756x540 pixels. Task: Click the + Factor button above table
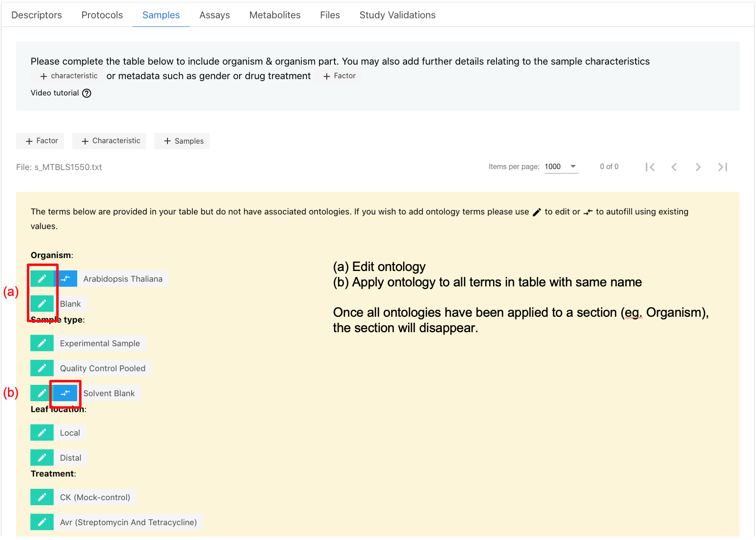click(40, 141)
